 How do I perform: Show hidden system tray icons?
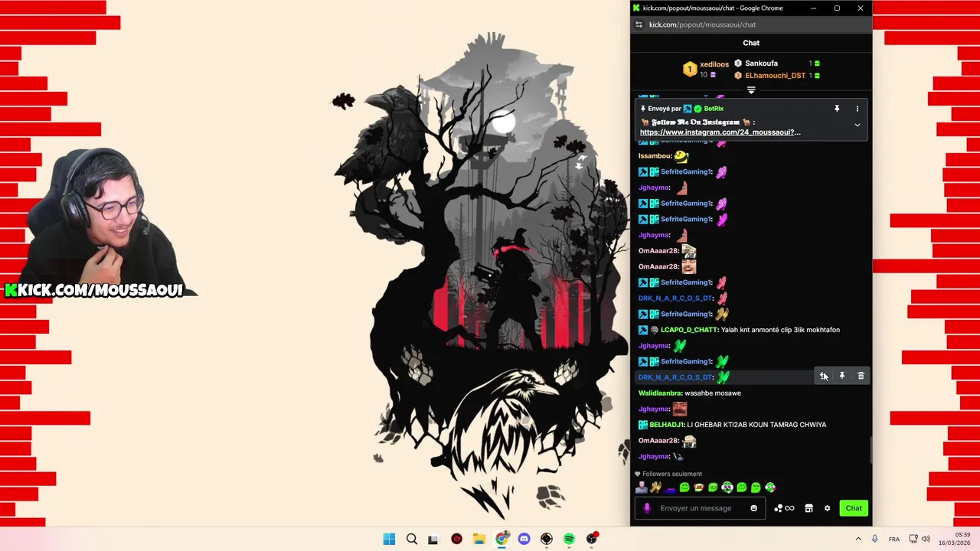click(858, 539)
